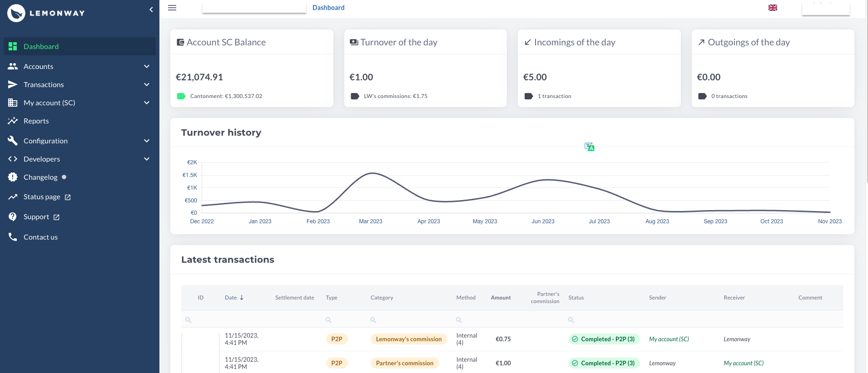The image size is (868, 373).
Task: Expand the Accounts menu chevron
Action: pyautogui.click(x=147, y=66)
